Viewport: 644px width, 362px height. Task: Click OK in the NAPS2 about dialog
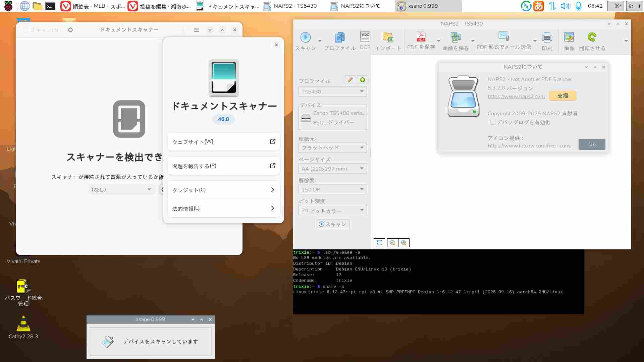click(592, 144)
